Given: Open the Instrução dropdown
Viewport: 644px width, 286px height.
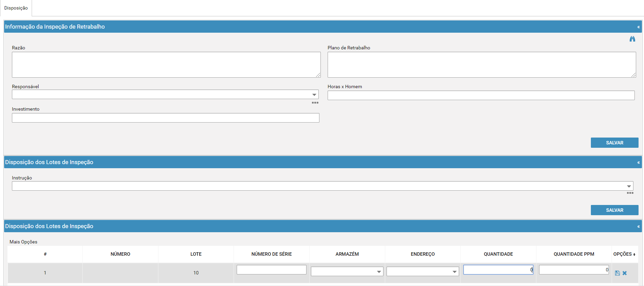Looking at the screenshot, I should tap(629, 186).
